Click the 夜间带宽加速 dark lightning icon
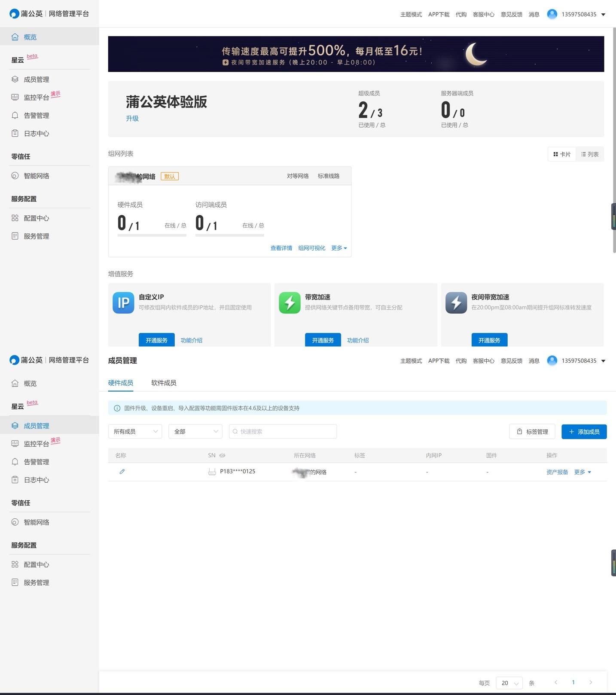This screenshot has width=616, height=695. point(456,303)
